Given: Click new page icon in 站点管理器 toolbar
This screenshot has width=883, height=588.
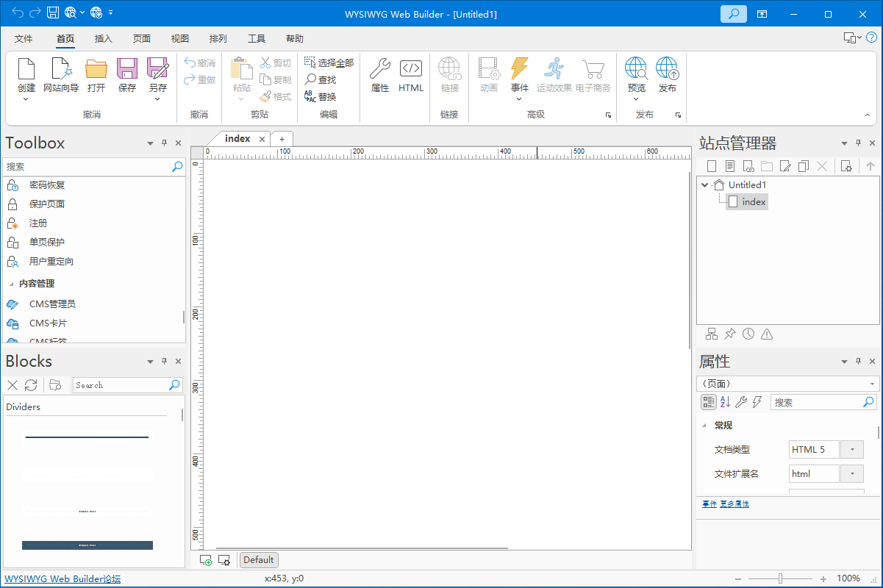Looking at the screenshot, I should (711, 166).
